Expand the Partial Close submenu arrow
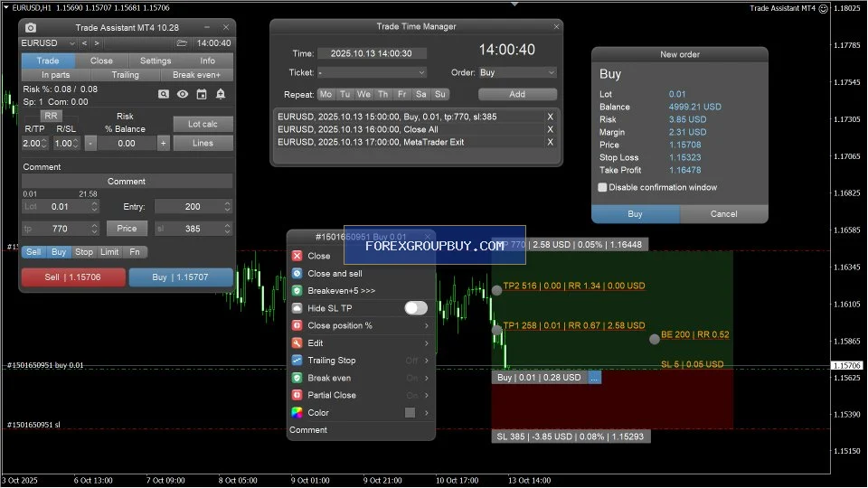 [426, 396]
